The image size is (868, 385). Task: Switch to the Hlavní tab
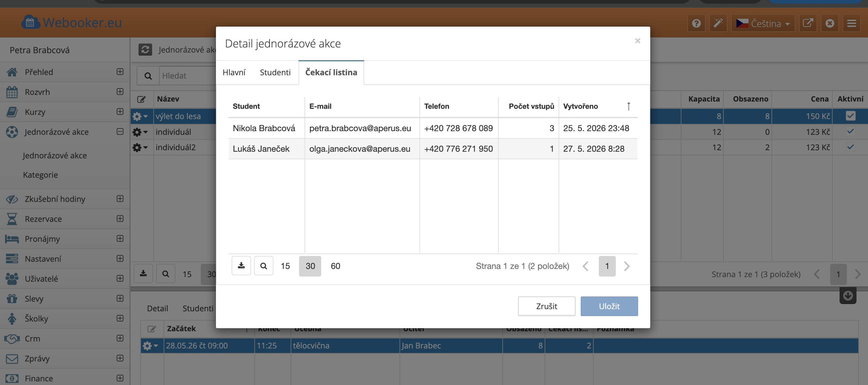click(234, 73)
